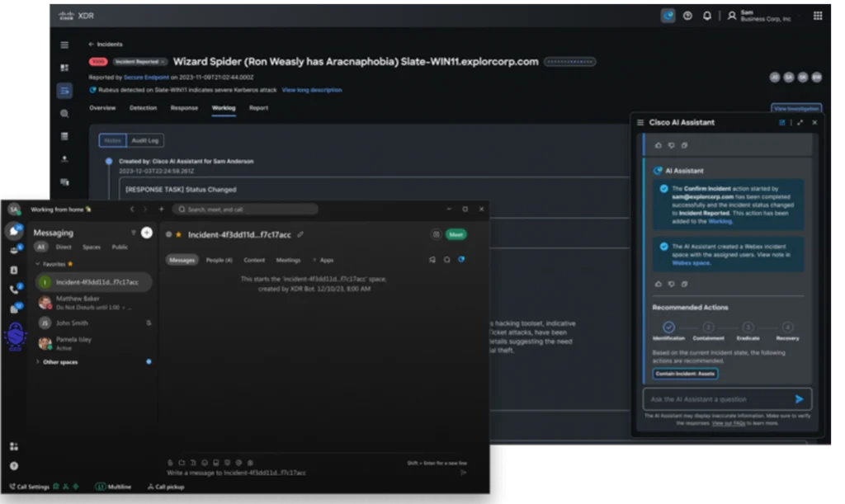Open Call Settings in Webex footer
845x504 pixels.
coord(29,487)
